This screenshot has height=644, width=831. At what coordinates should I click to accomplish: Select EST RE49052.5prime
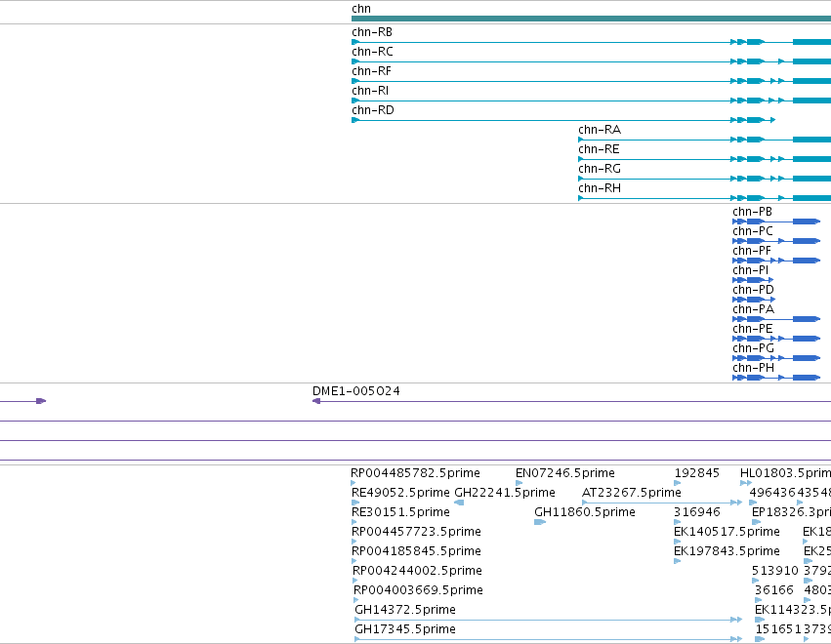pyautogui.click(x=400, y=493)
